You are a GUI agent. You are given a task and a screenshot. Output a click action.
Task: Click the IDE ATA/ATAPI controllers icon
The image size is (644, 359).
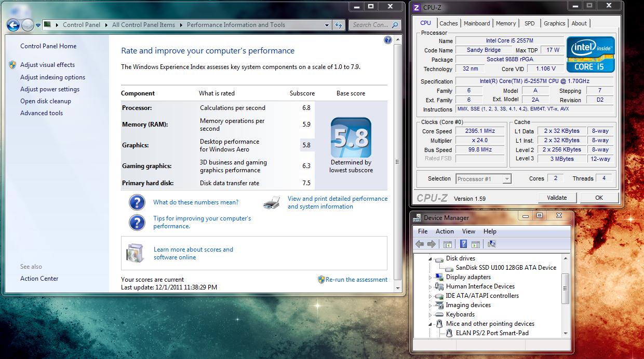pyautogui.click(x=439, y=296)
